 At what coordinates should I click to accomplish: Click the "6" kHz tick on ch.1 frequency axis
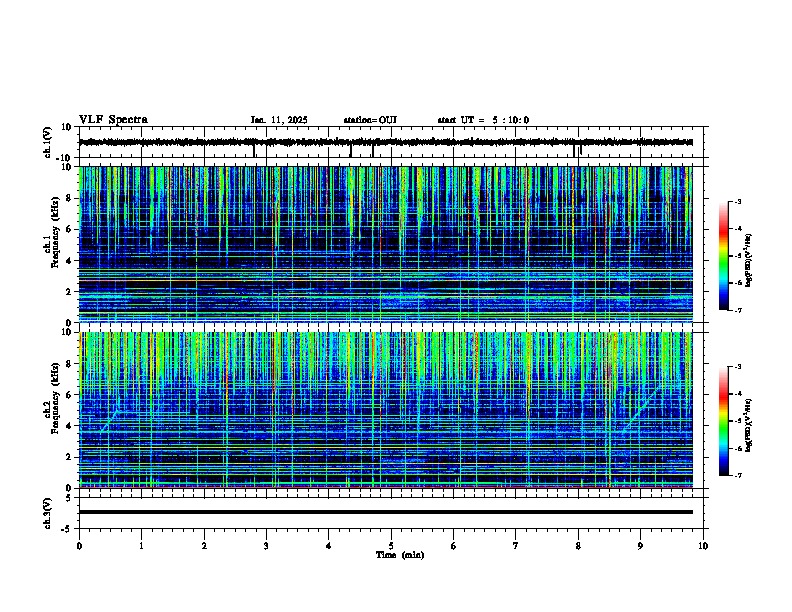(x=70, y=229)
